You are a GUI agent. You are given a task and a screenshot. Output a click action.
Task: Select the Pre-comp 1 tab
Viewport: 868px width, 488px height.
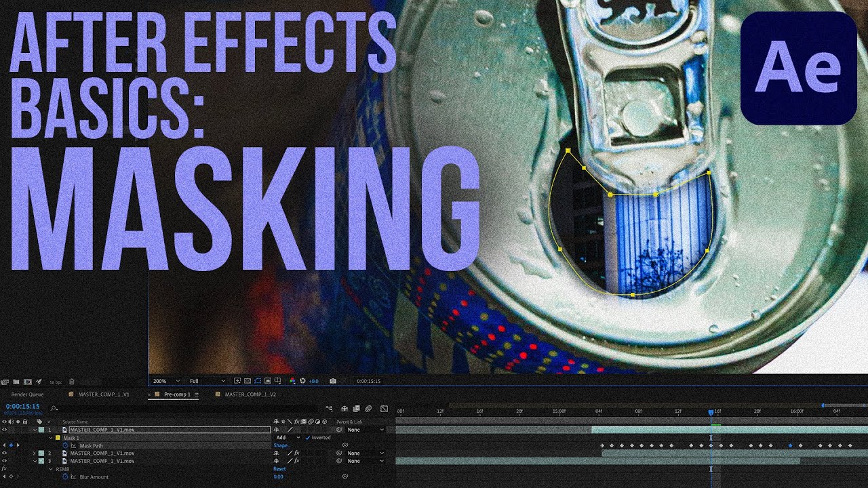(177, 394)
